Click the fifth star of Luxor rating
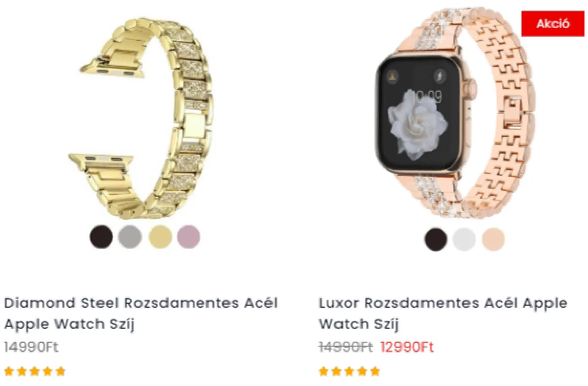Screen dimensions: 588x386 tap(375, 371)
